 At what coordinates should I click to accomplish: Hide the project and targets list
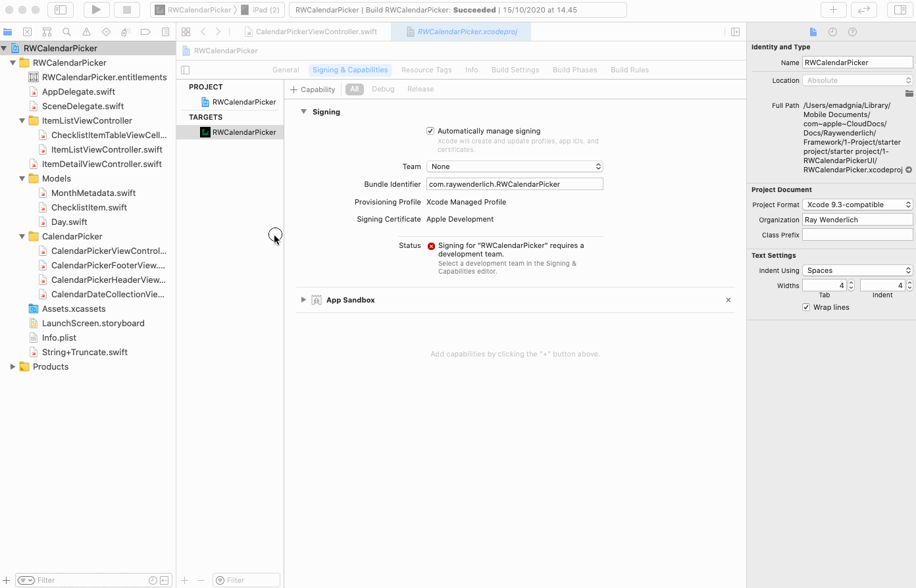click(186, 70)
